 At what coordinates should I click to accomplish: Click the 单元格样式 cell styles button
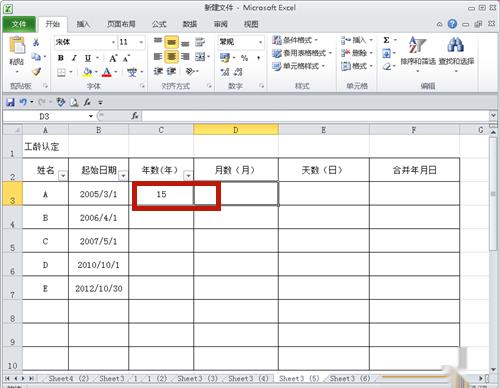click(x=298, y=66)
